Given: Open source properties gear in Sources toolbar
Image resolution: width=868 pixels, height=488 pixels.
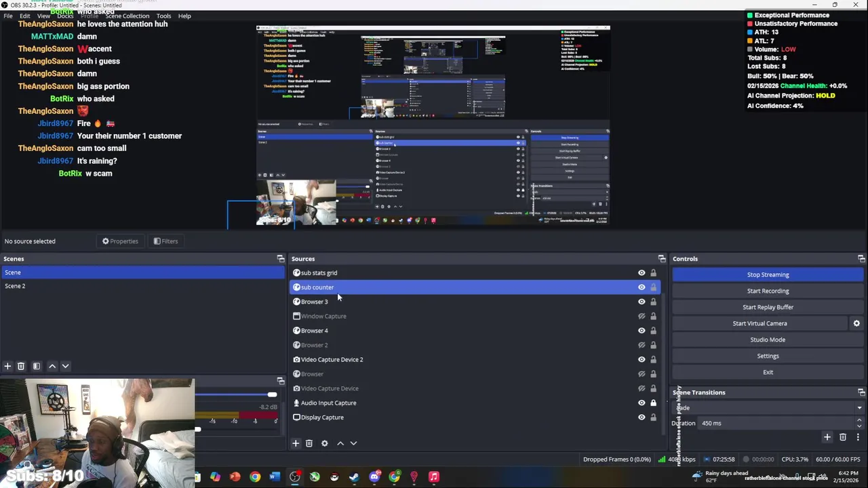Looking at the screenshot, I should [x=325, y=443].
